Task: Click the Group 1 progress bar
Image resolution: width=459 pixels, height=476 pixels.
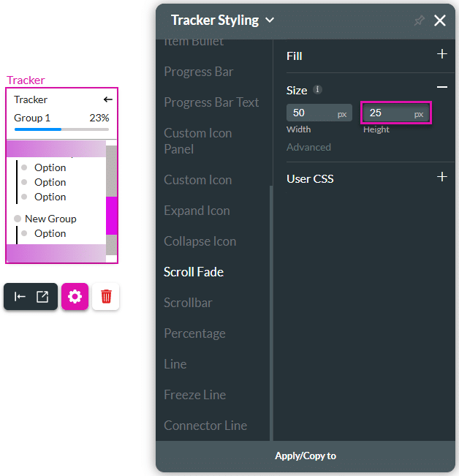Action: 61,129
